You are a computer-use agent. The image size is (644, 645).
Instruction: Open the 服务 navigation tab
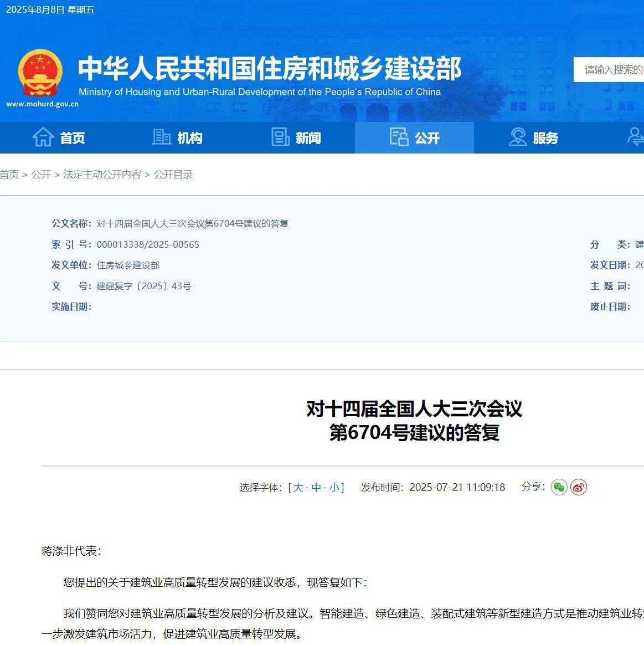[533, 137]
